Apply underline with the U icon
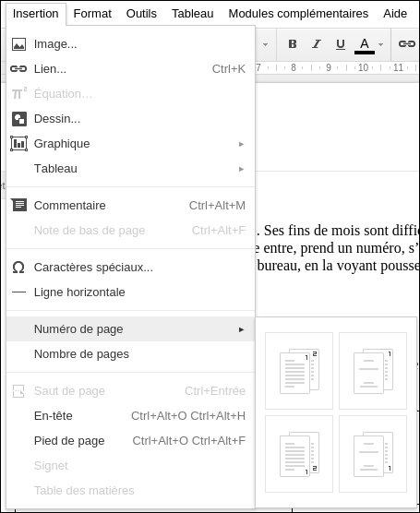Viewport: 420px width, 513px height. [x=341, y=44]
